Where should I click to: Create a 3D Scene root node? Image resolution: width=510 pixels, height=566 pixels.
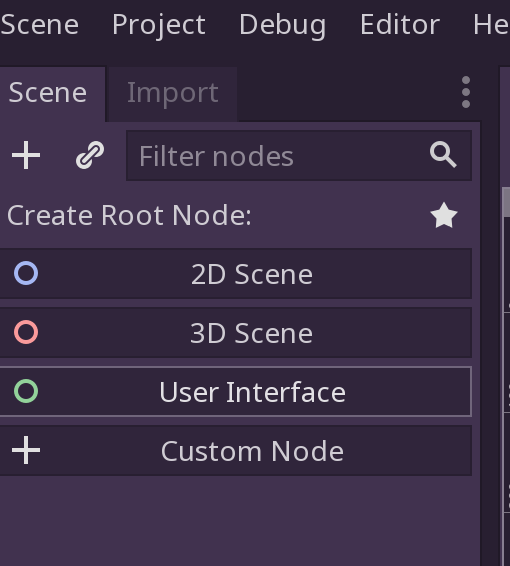[x=235, y=332]
